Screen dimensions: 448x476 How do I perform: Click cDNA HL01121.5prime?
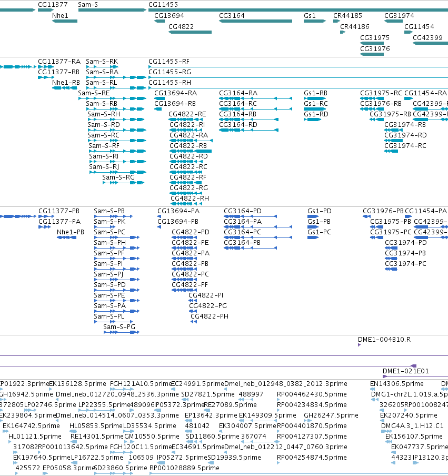click(35, 436)
